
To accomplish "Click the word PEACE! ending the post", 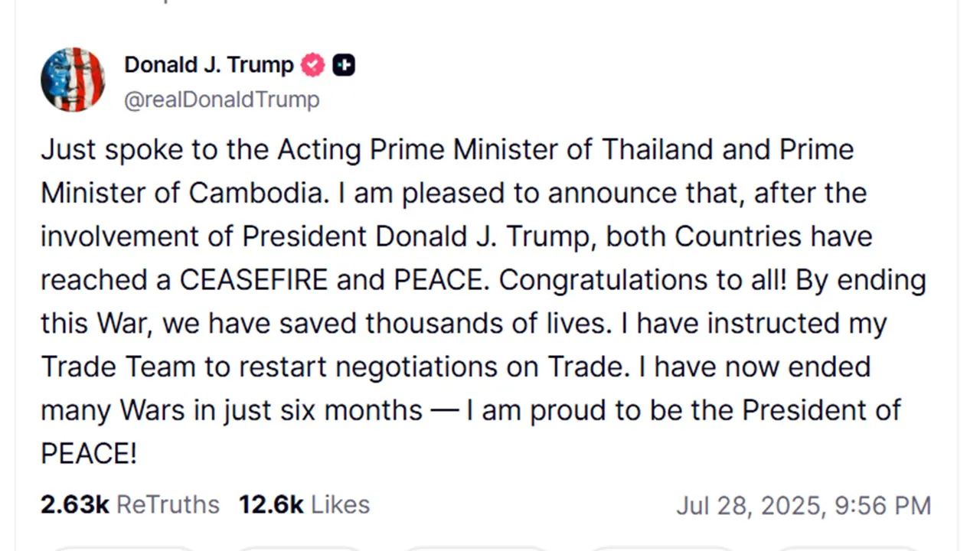I will coord(88,453).
